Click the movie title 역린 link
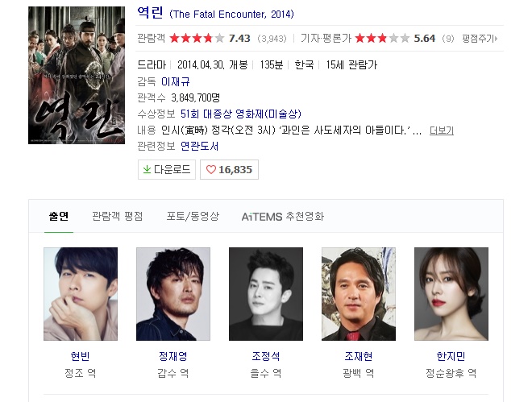Viewport: 532px width, 402px height. coord(150,13)
